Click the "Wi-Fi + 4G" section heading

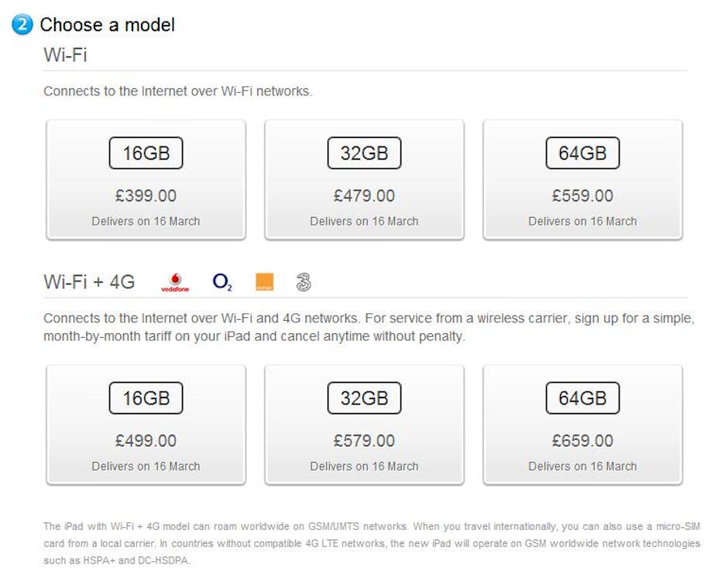[89, 281]
